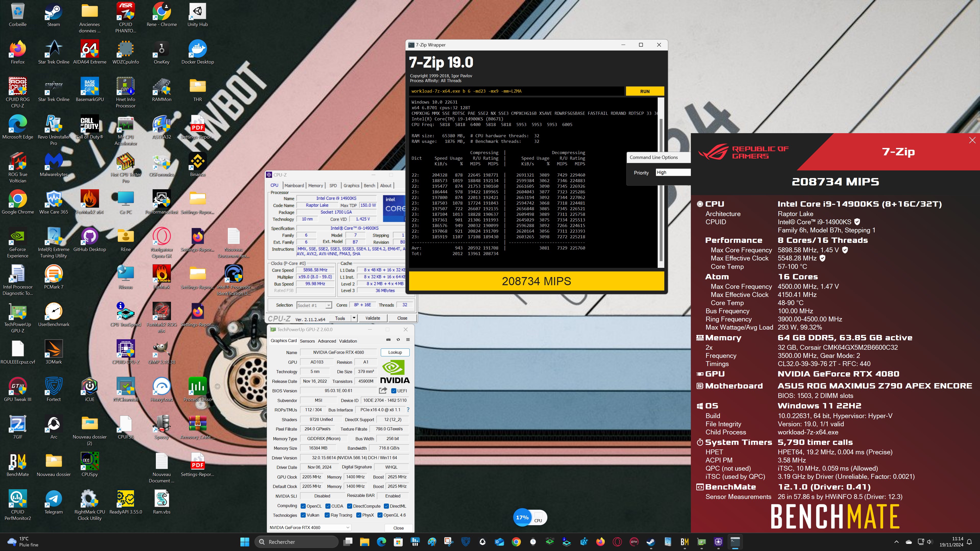This screenshot has width=980, height=551.
Task: Click the Close button in CPU-Z
Action: pyautogui.click(x=402, y=318)
